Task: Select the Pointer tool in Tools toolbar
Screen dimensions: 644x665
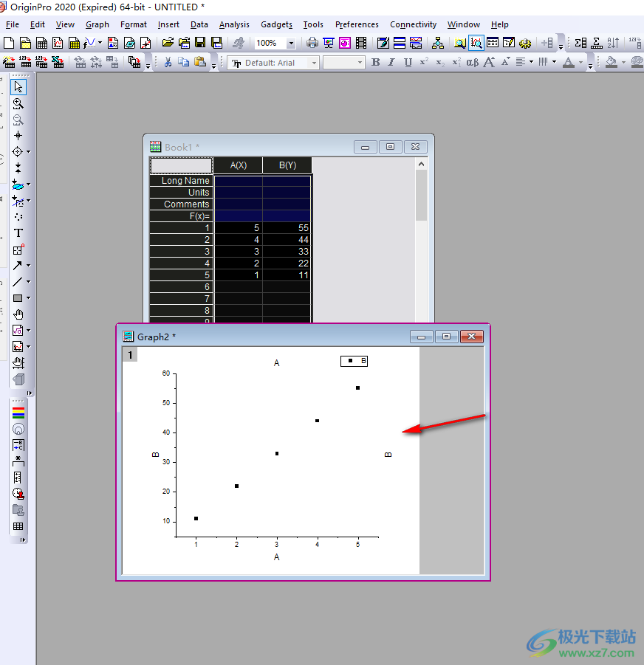Action: click(x=18, y=87)
